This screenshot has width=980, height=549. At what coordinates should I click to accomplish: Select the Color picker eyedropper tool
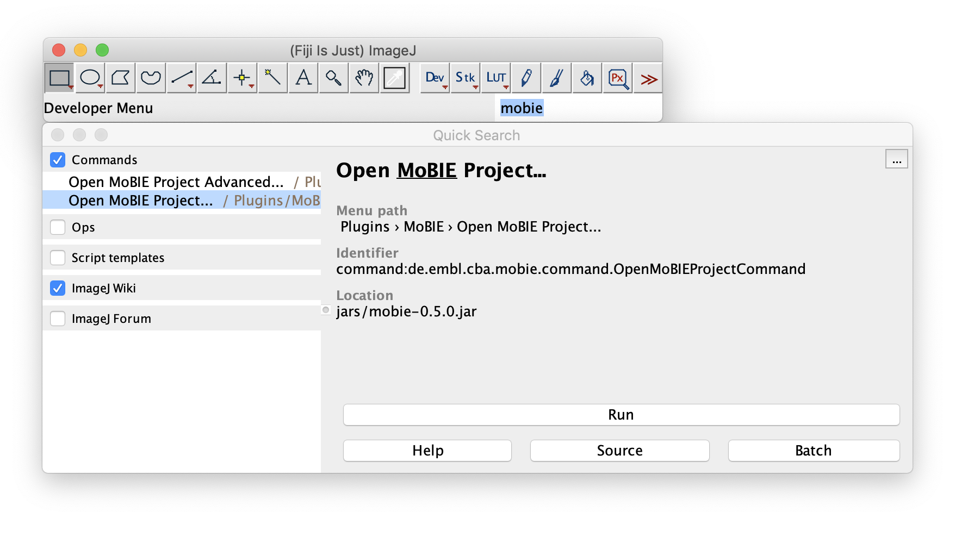(x=395, y=78)
